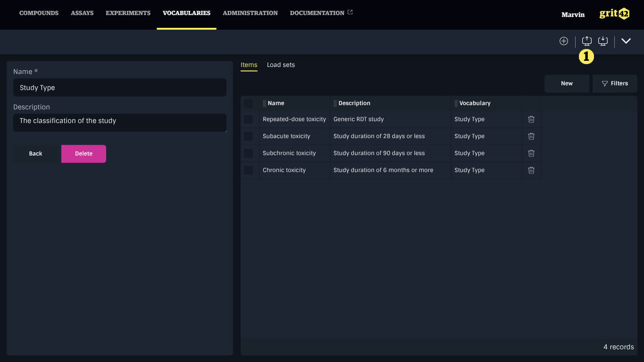Delete the Subacute toxicity item
Screen dimensions: 644x362
click(531, 136)
